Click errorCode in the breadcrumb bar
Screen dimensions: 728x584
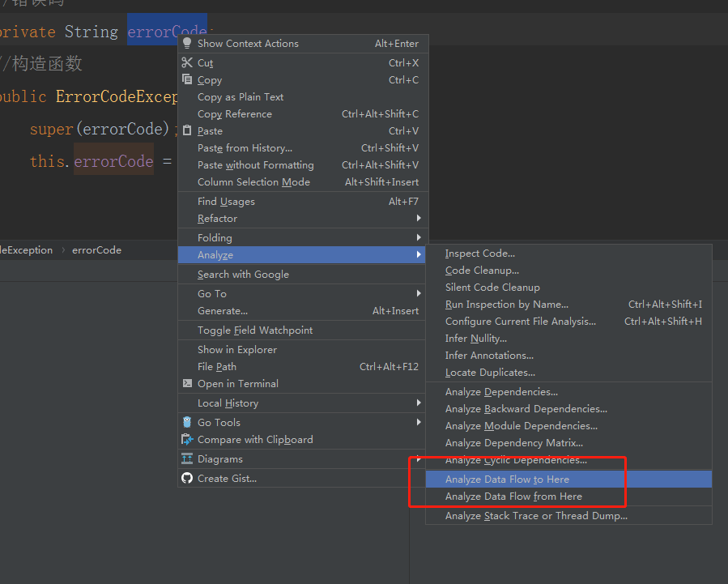tap(96, 250)
